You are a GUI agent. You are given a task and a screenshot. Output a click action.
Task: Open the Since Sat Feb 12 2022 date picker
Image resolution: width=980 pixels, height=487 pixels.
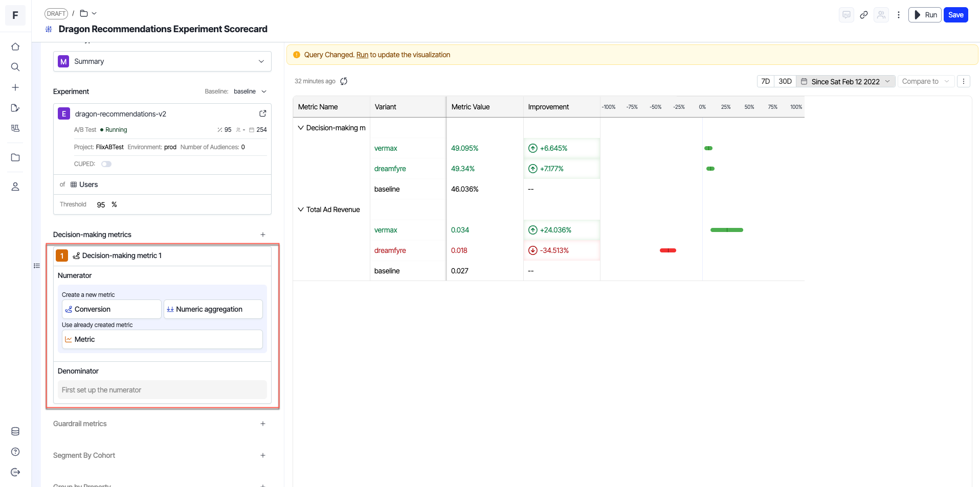coord(845,81)
